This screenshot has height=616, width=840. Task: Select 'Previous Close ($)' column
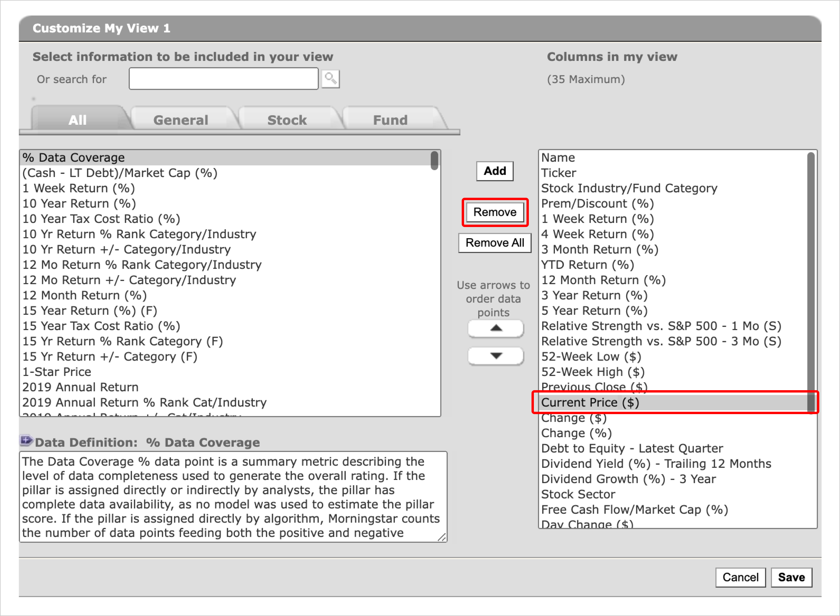coord(673,387)
